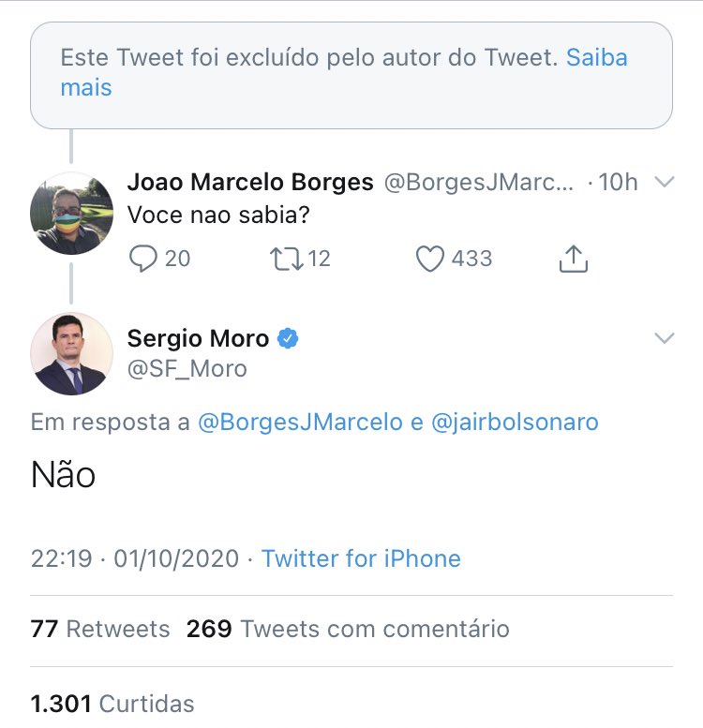
Task: Open the @BorgesJMarcelo mention link
Action: (301, 422)
